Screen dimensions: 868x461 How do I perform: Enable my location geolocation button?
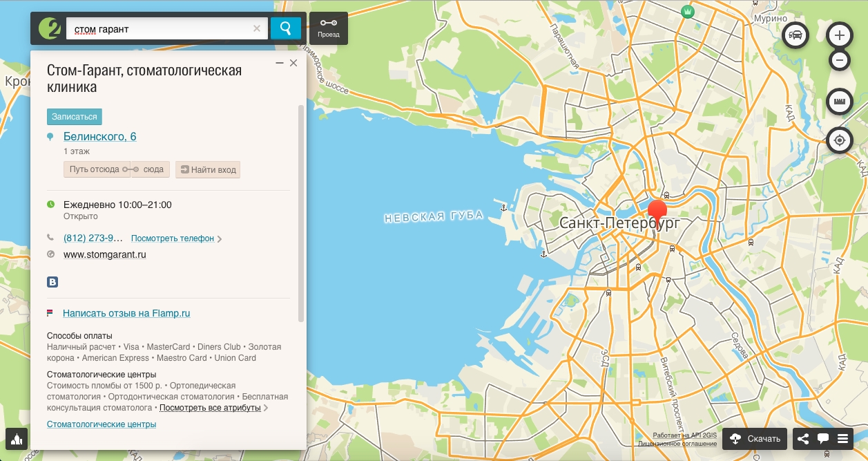tap(840, 140)
